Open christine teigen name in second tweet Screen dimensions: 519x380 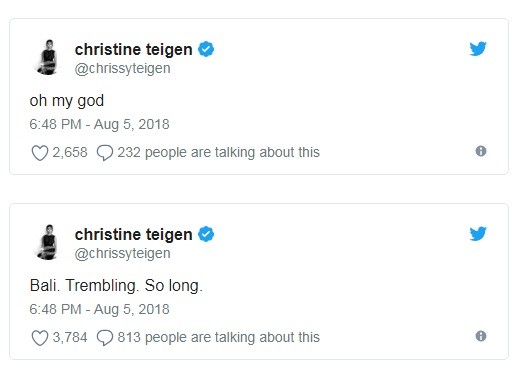(x=133, y=235)
